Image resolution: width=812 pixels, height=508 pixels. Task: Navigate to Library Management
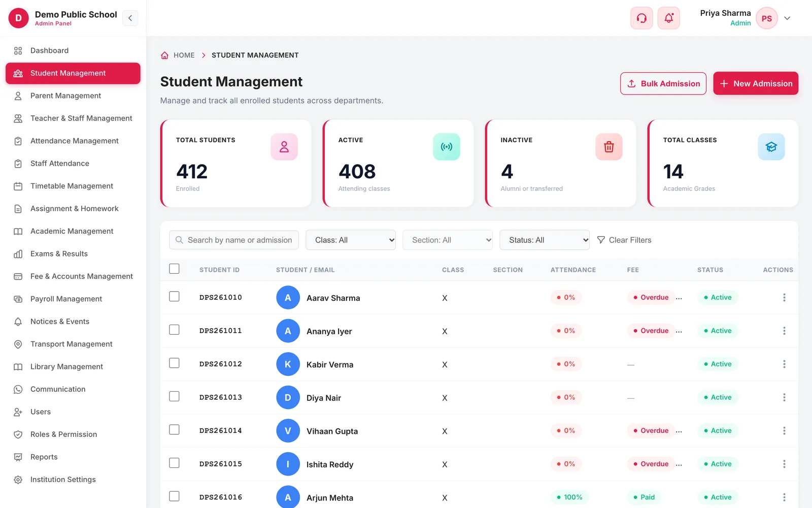coord(73,367)
